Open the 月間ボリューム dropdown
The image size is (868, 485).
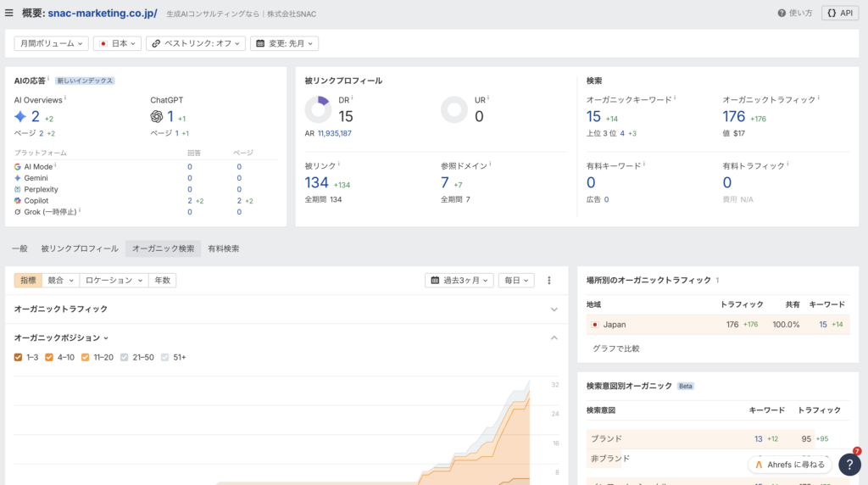click(x=51, y=43)
